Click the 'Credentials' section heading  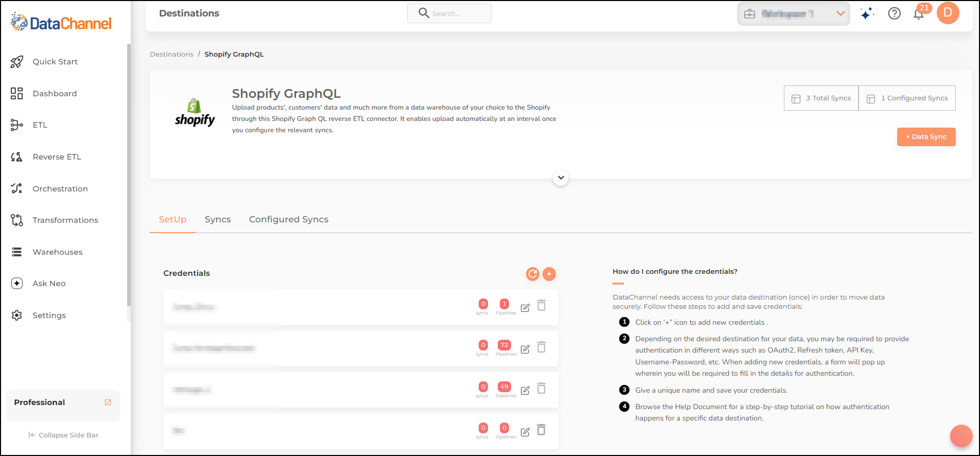pyautogui.click(x=187, y=273)
